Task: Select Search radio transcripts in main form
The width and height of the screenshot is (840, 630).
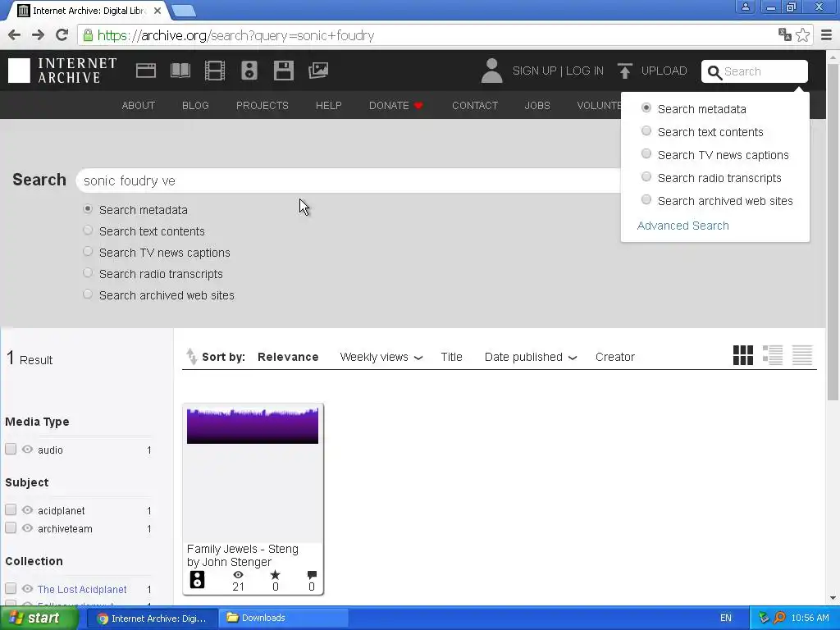Action: pos(88,273)
